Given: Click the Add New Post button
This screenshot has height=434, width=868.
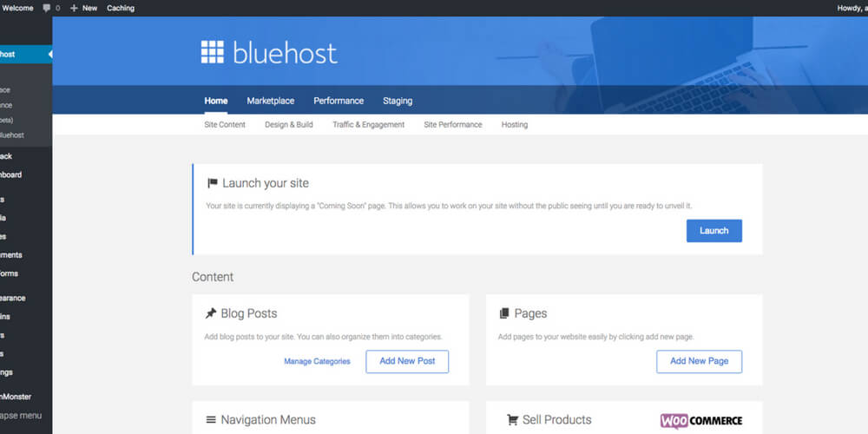Looking at the screenshot, I should (407, 361).
